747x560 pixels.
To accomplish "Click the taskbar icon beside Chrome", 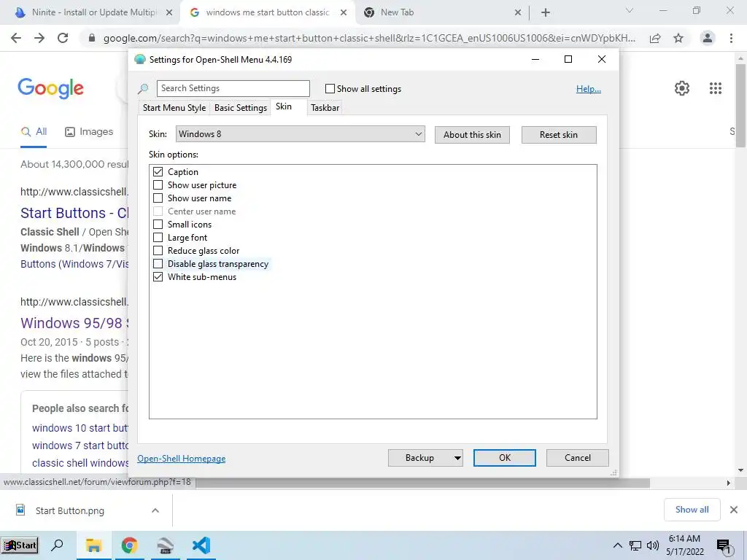I will click(x=166, y=545).
